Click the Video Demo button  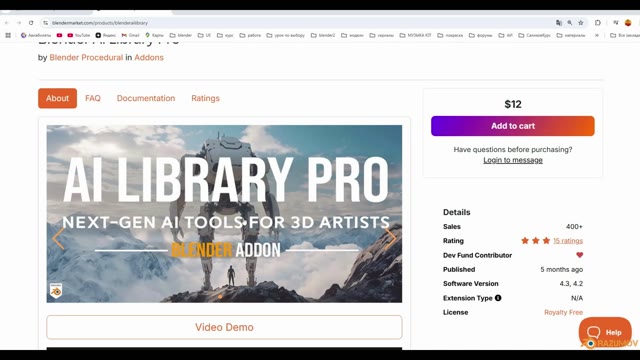[x=224, y=327]
